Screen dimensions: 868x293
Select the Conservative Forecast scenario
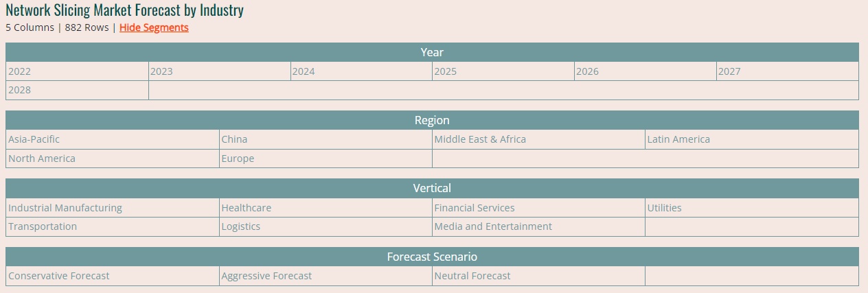[x=59, y=276]
